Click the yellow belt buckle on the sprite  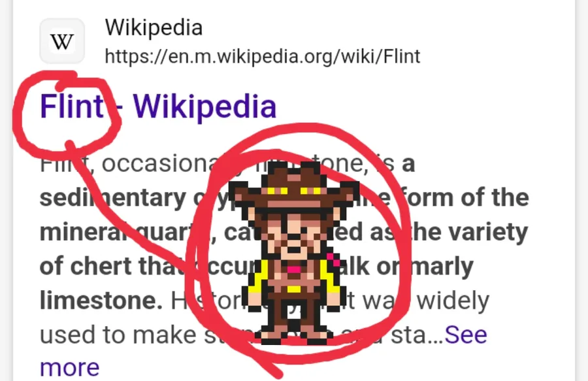click(x=293, y=289)
